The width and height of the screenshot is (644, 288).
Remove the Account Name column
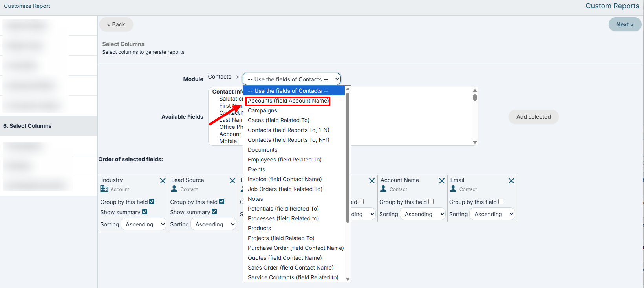[x=442, y=181]
